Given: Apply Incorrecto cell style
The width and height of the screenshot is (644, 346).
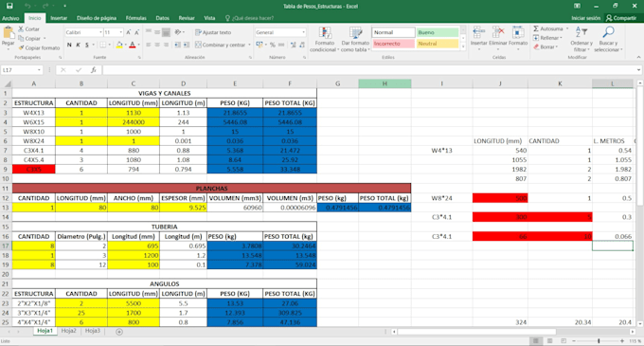Looking at the screenshot, I should click(x=393, y=44).
